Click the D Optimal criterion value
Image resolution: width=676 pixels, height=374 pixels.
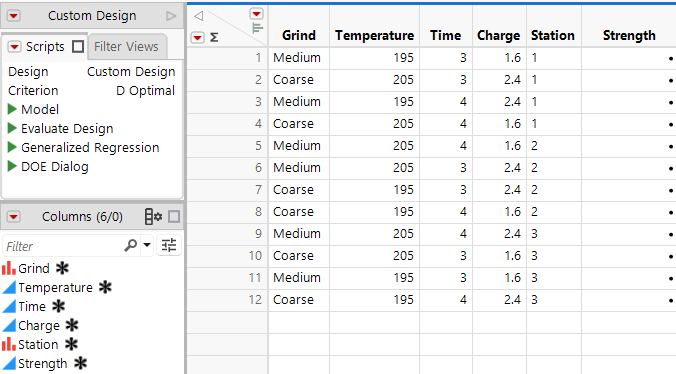(x=145, y=90)
